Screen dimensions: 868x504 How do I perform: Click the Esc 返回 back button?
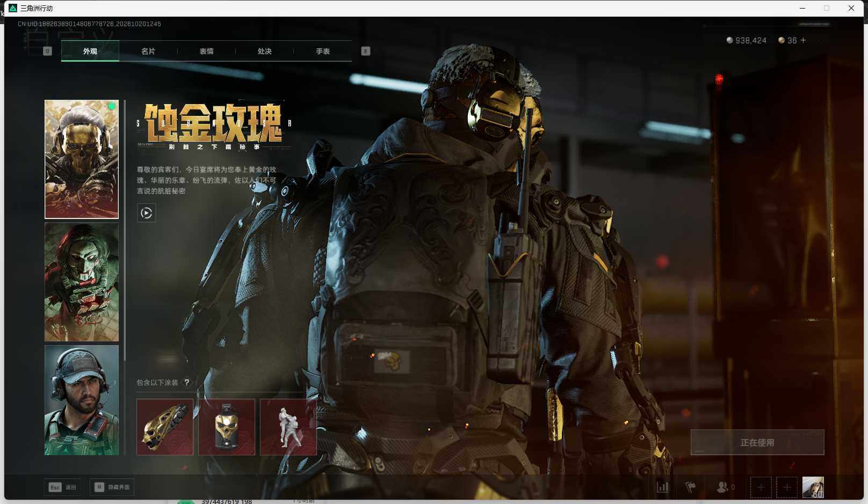[x=62, y=487]
